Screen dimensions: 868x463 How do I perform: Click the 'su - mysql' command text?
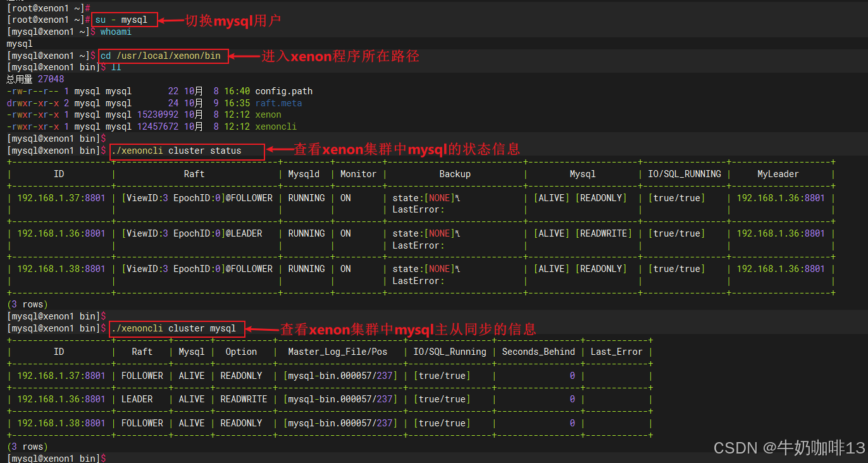[x=121, y=20]
